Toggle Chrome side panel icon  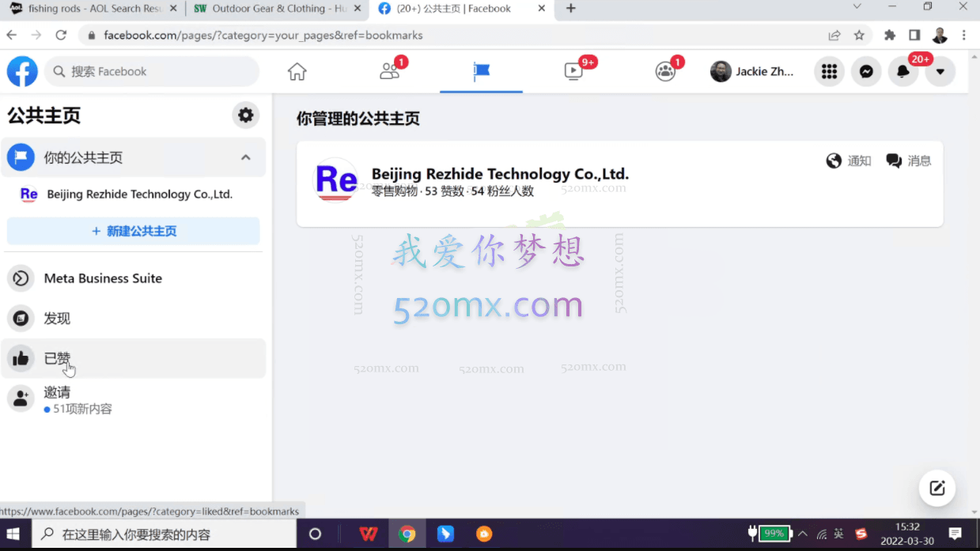click(x=914, y=36)
